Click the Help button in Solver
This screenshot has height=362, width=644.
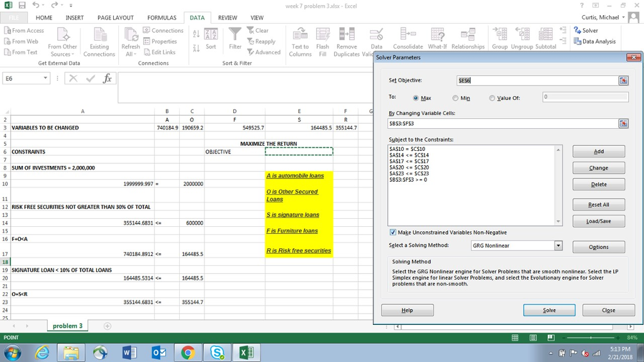[x=407, y=310]
